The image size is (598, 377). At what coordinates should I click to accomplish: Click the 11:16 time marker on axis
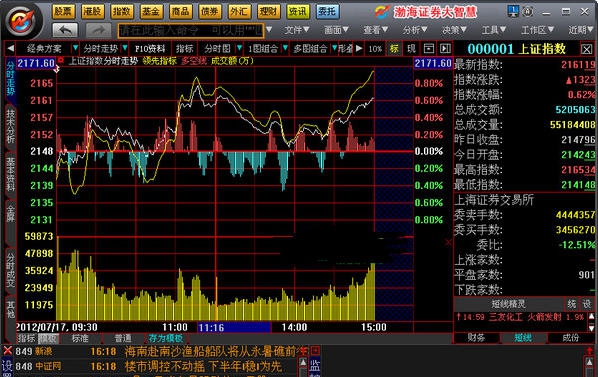click(x=234, y=327)
